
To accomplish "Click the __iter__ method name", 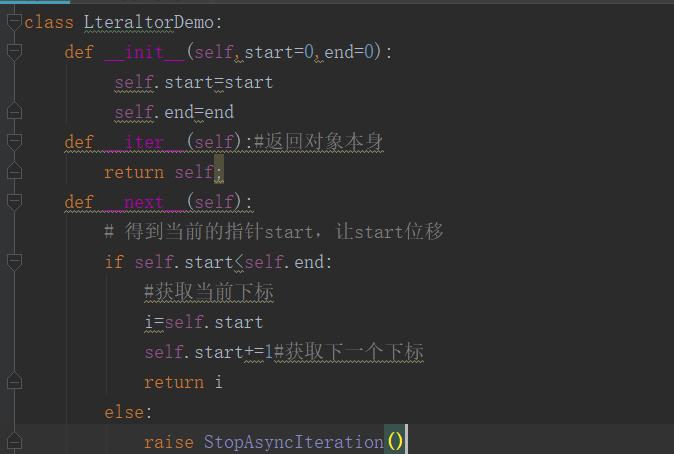I will pyautogui.click(x=144, y=142).
